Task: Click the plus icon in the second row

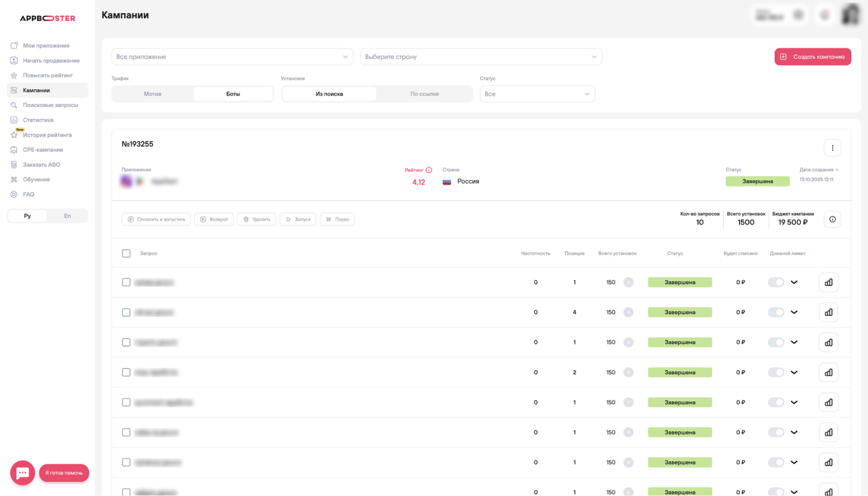Action: tap(628, 312)
